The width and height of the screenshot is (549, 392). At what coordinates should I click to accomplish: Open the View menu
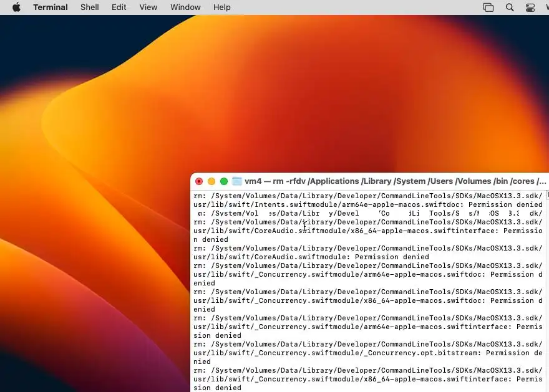pyautogui.click(x=148, y=7)
